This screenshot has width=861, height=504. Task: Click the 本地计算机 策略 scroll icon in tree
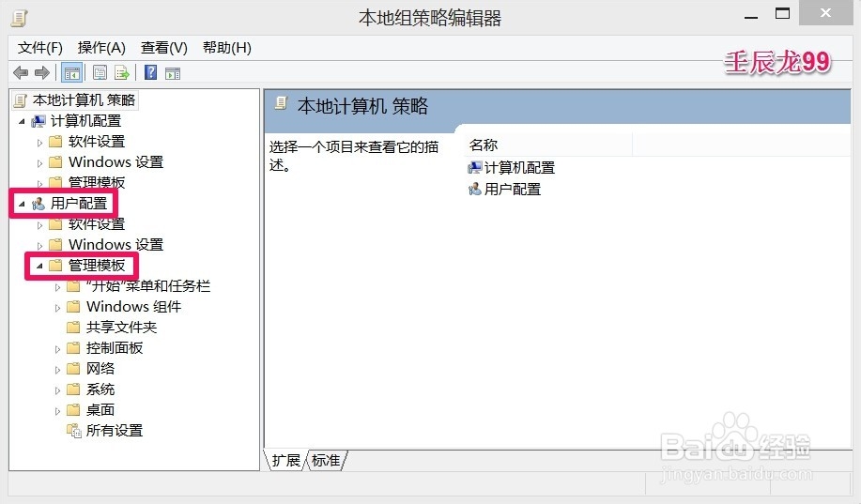pyautogui.click(x=21, y=99)
